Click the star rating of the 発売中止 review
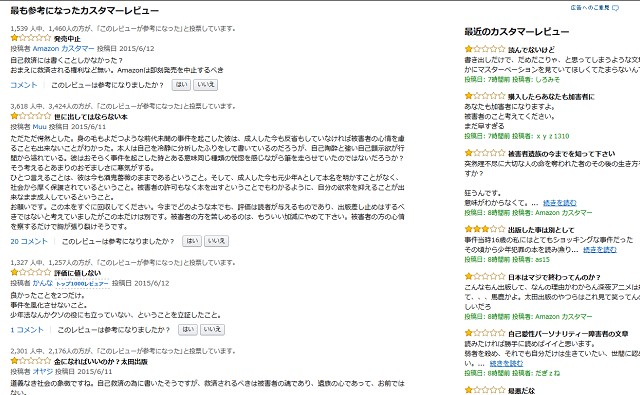 tap(31, 38)
